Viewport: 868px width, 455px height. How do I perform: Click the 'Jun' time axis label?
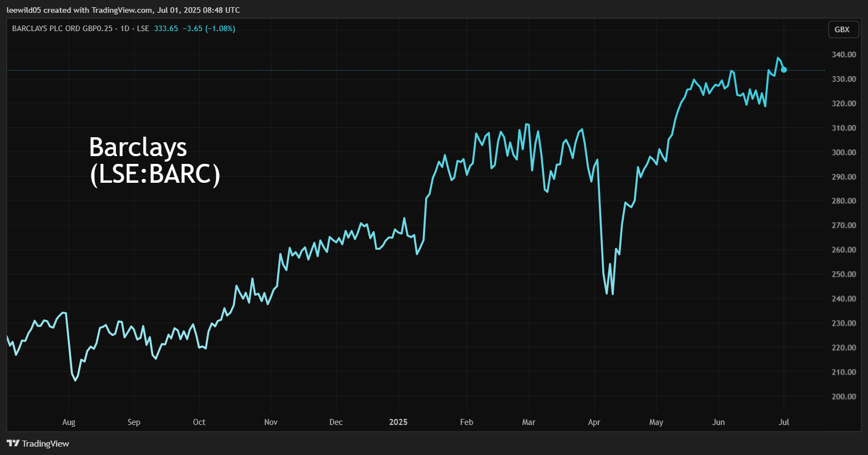[719, 422]
